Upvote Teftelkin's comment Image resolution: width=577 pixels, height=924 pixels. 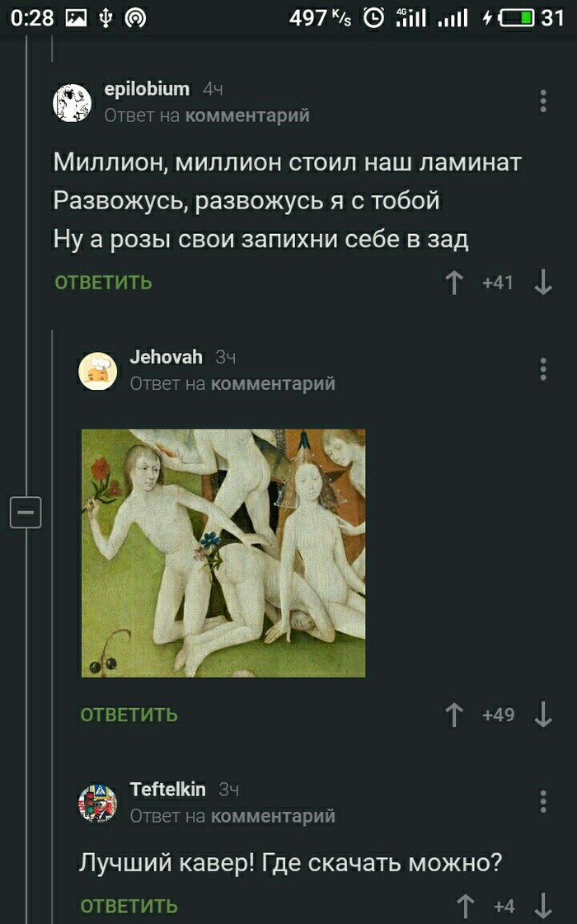[466, 906]
